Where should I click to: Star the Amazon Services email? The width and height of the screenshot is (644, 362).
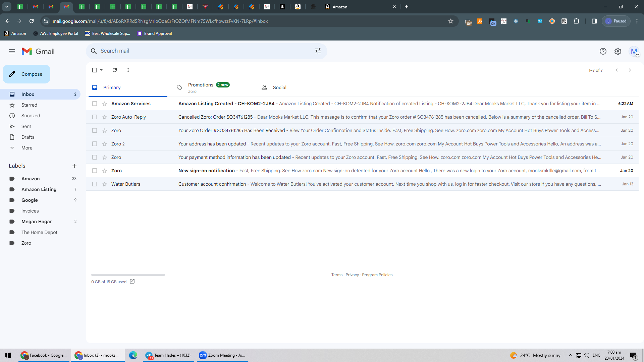[x=105, y=104]
